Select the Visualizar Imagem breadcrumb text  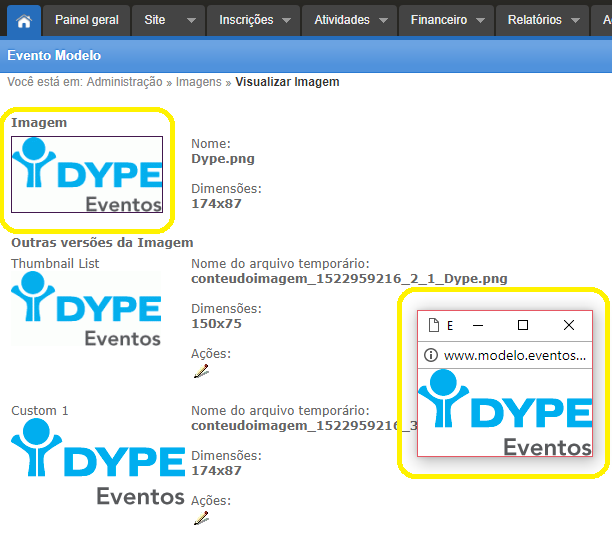287,82
